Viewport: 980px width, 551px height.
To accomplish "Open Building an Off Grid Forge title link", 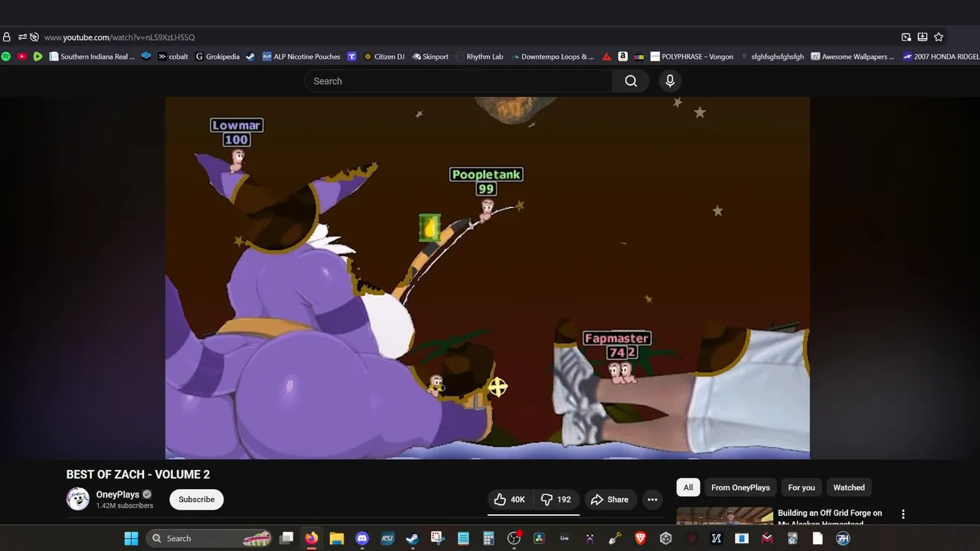I will pos(830,517).
